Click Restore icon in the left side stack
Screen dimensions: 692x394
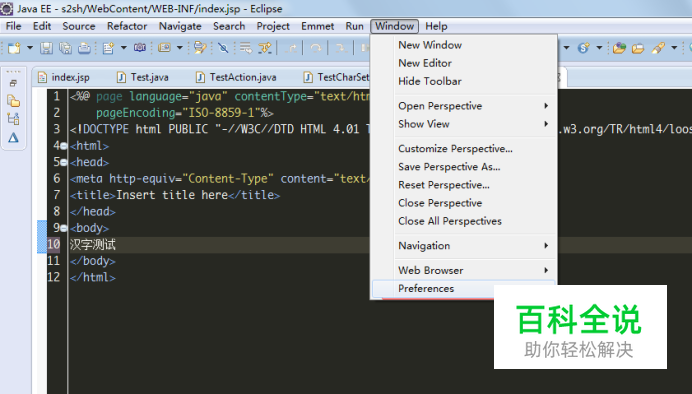coord(13,83)
